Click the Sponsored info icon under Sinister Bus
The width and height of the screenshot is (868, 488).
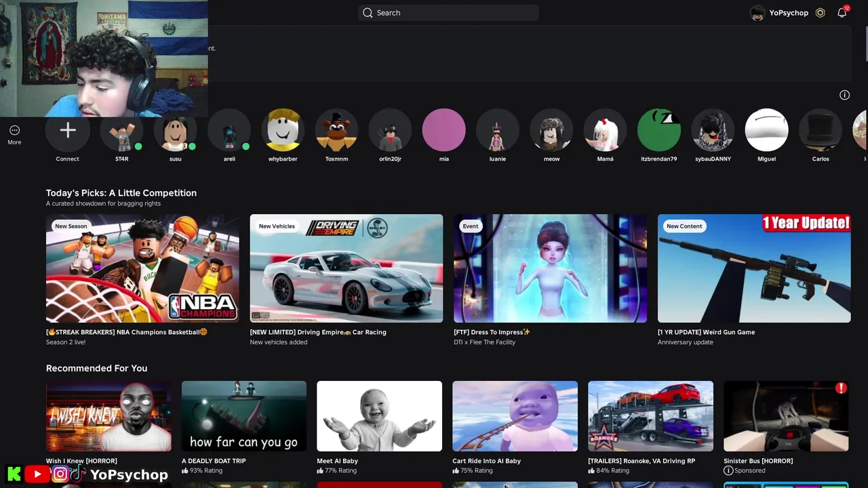point(728,470)
